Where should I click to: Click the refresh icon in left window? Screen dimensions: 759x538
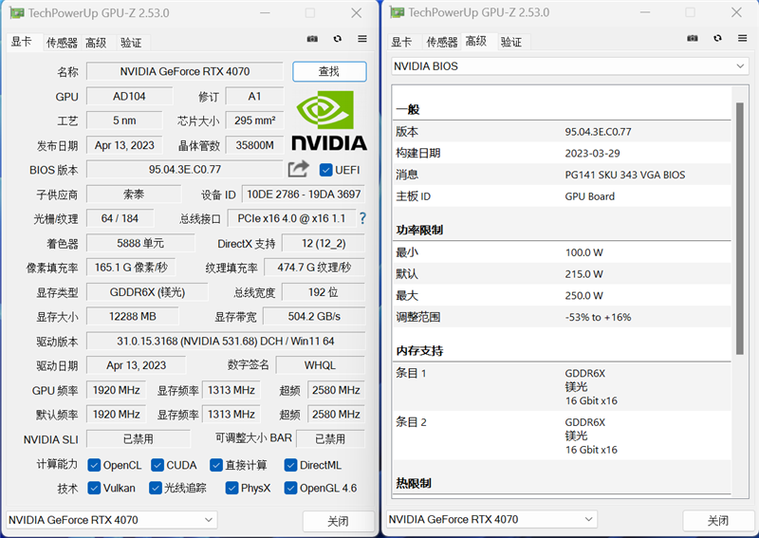[337, 39]
